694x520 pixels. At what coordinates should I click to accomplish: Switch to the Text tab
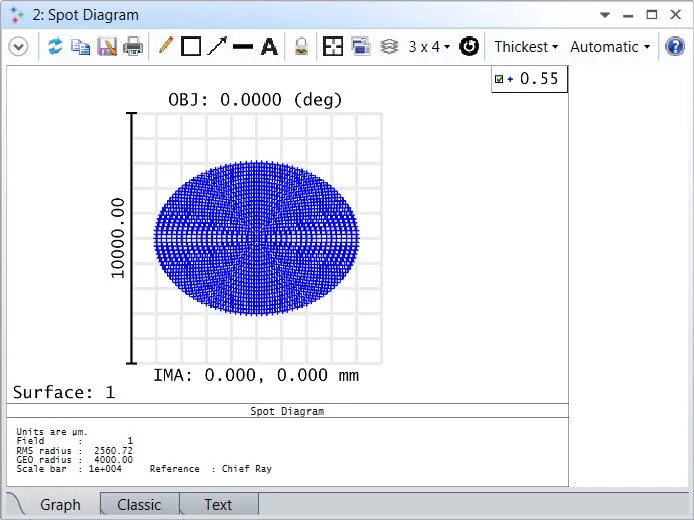tap(218, 505)
